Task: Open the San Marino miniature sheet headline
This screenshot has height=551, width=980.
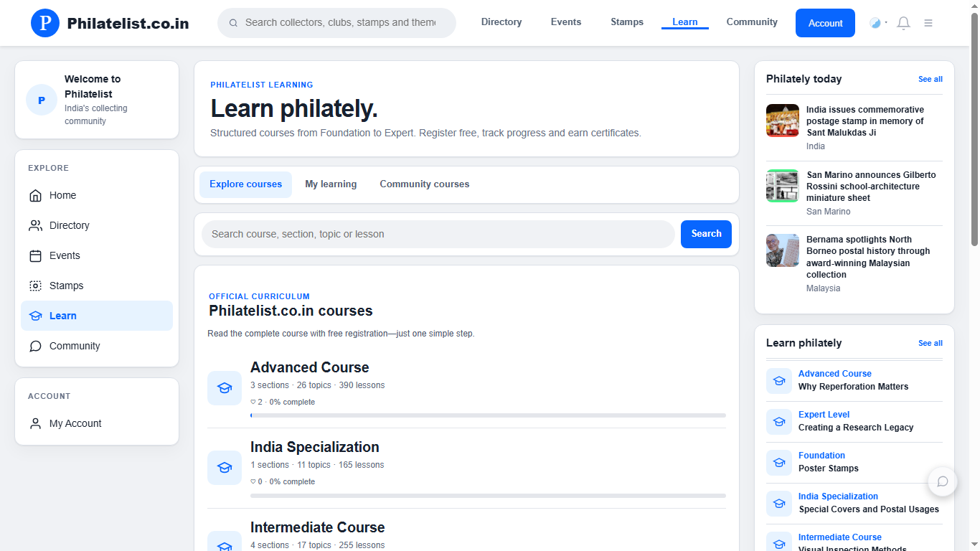Action: [871, 187]
